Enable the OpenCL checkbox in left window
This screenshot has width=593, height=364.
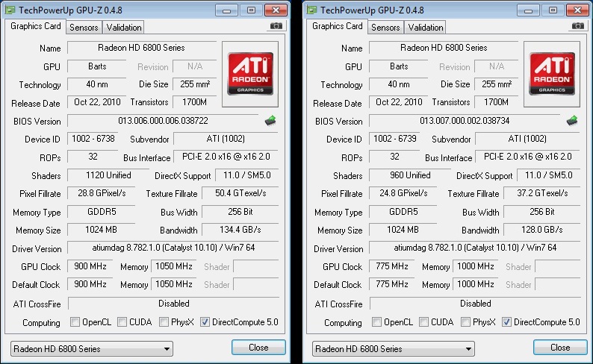[75, 322]
